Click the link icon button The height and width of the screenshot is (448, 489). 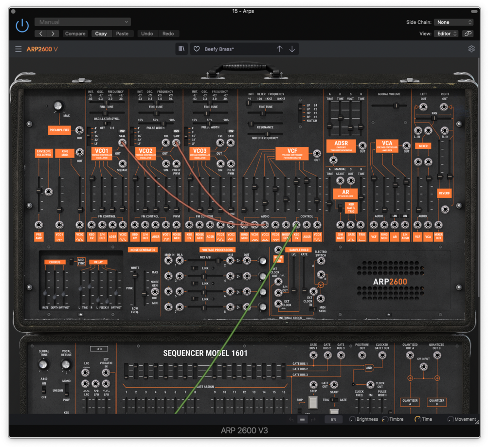point(468,34)
